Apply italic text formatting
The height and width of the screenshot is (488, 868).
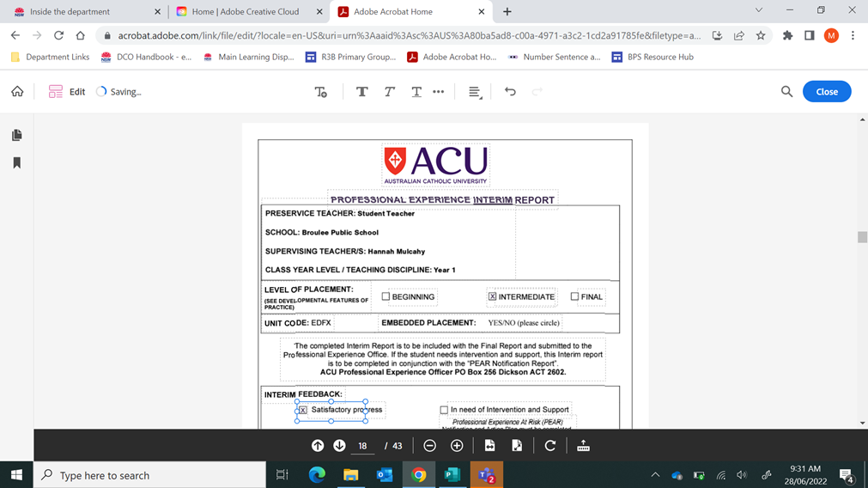pos(389,92)
